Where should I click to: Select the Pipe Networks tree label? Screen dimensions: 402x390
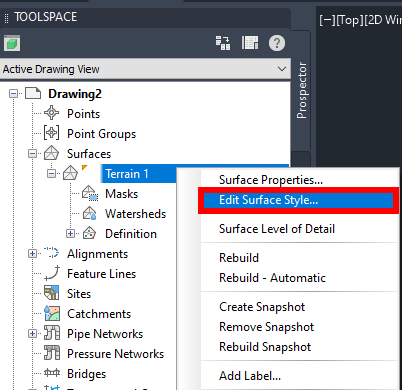pyautogui.click(x=105, y=334)
